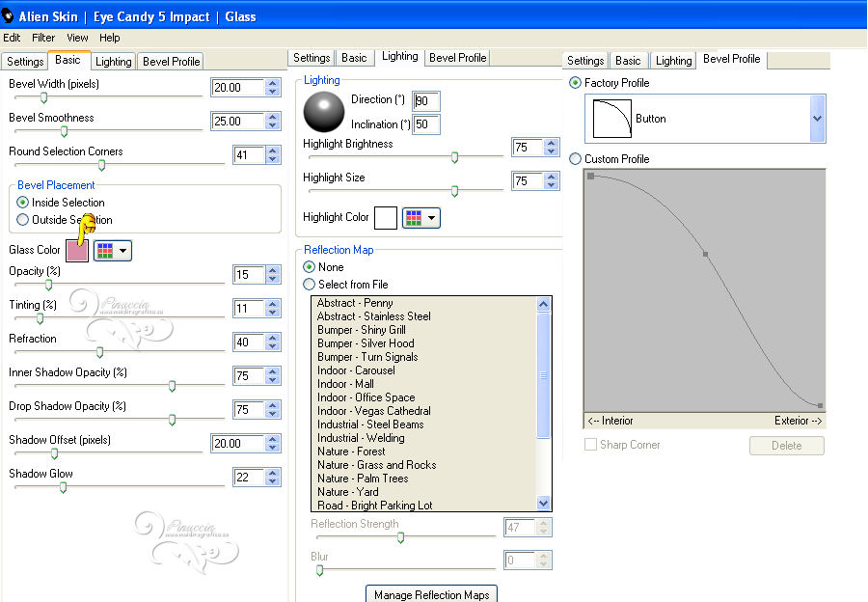This screenshot has width=868, height=602.
Task: Decrease Tinting value with down arrow
Action: (272, 313)
